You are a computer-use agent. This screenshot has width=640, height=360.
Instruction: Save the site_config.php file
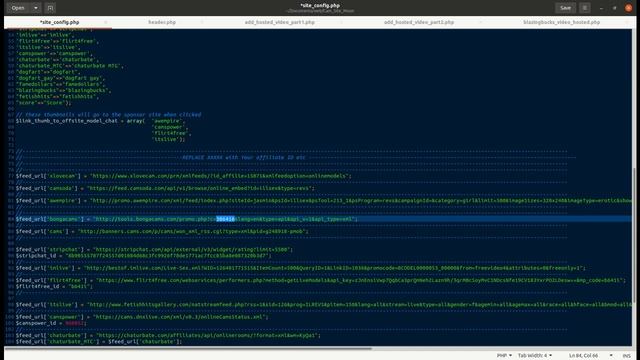point(565,8)
